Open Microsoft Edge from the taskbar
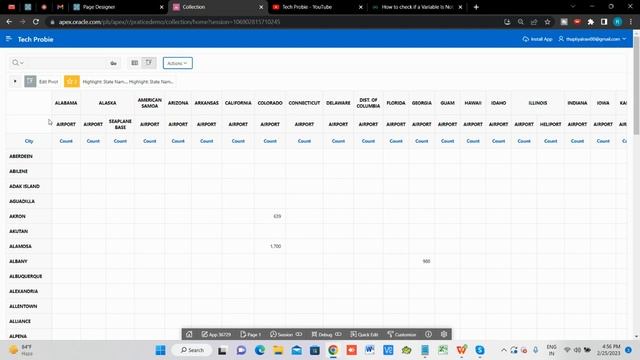The height and width of the screenshot is (360, 640). 260,350
